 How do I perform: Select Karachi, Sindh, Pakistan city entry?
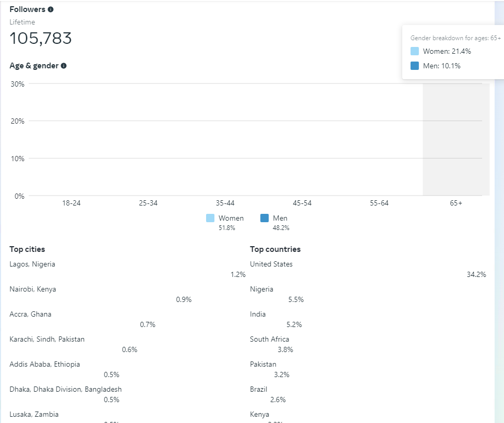point(47,339)
